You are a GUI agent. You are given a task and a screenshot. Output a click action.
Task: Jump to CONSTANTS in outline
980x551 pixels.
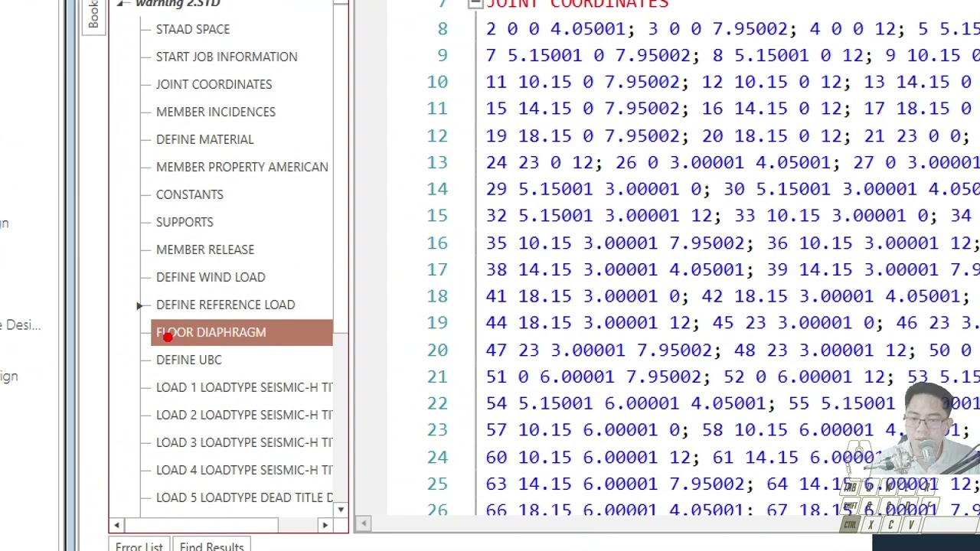click(x=189, y=194)
